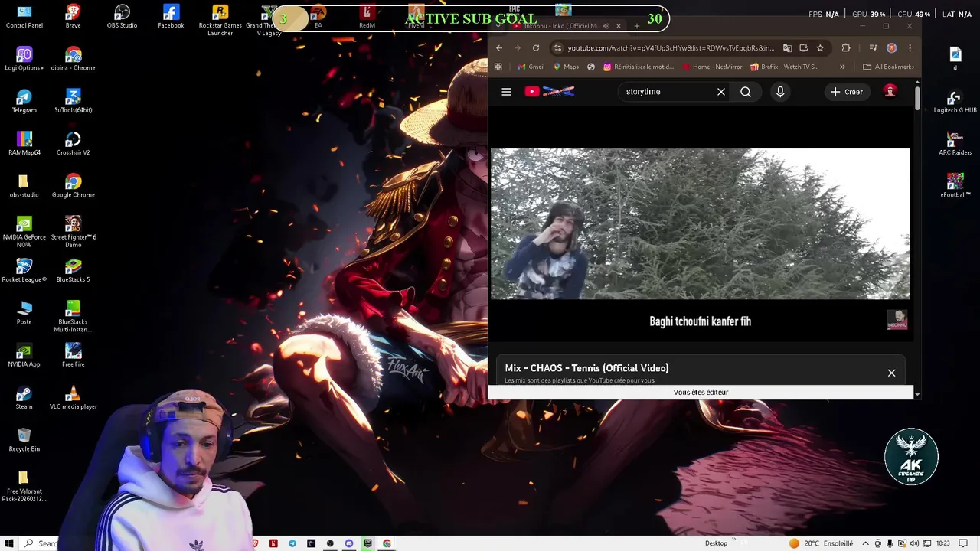The height and width of the screenshot is (551, 980).
Task: Click the YouTube search magnifier button
Action: point(746,92)
